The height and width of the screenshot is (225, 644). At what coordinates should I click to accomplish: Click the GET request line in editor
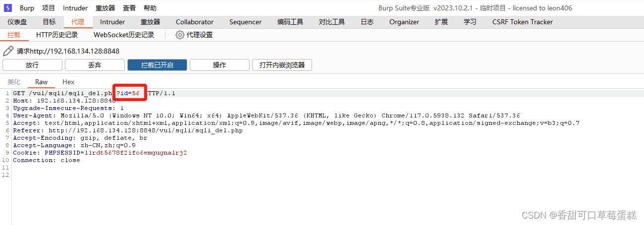click(x=94, y=93)
